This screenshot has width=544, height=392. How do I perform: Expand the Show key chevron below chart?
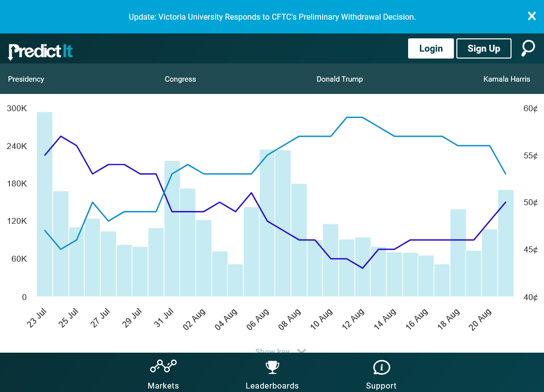click(301, 351)
